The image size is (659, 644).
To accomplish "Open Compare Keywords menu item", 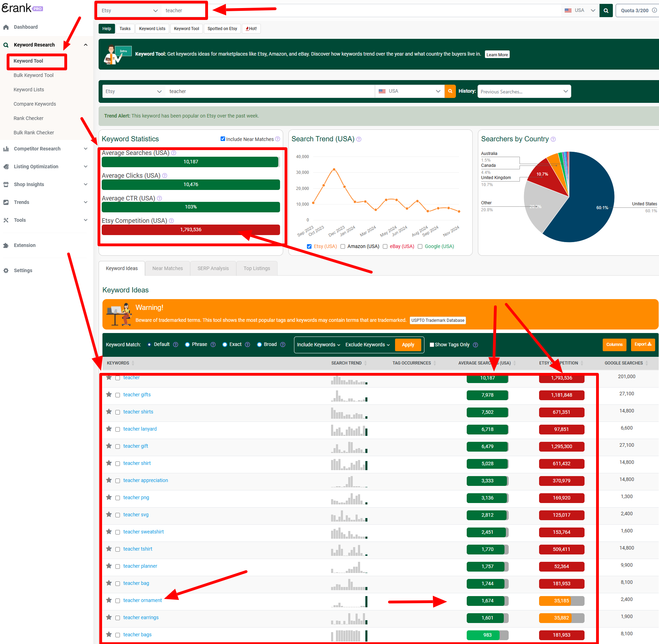I will (x=35, y=104).
